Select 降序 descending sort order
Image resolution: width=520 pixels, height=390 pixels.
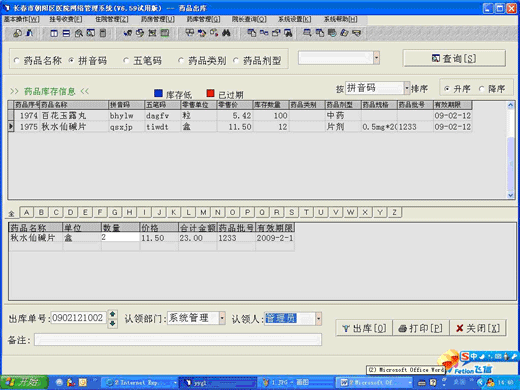point(481,89)
